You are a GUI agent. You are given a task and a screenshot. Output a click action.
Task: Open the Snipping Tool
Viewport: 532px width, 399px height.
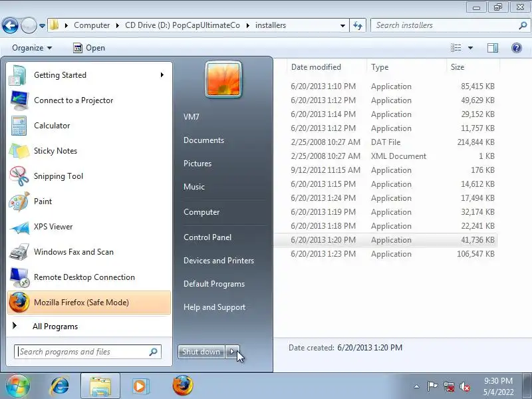89,176
